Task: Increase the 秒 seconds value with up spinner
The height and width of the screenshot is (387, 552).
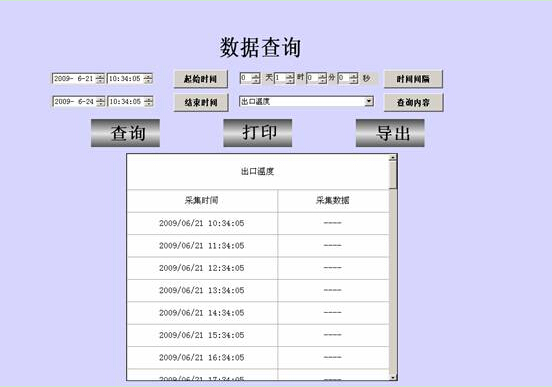Action: pos(354,76)
